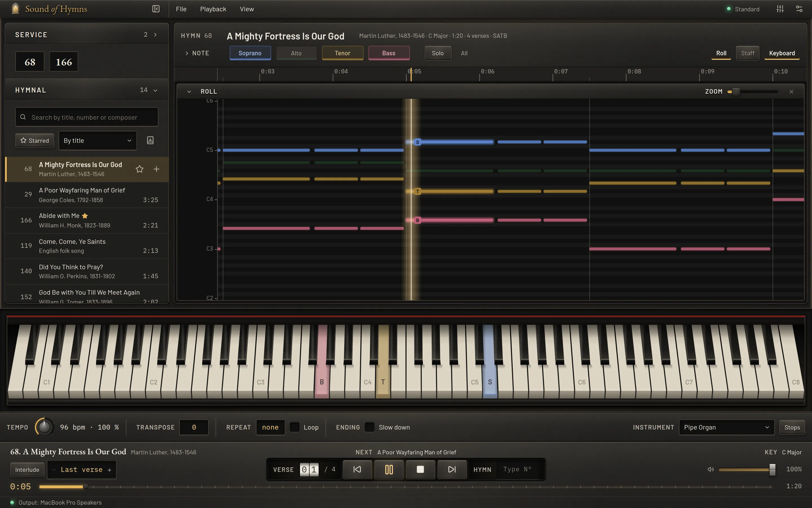The image size is (812, 508).
Task: Click the search magnifier icon in Hymnal
Action: pyautogui.click(x=23, y=117)
